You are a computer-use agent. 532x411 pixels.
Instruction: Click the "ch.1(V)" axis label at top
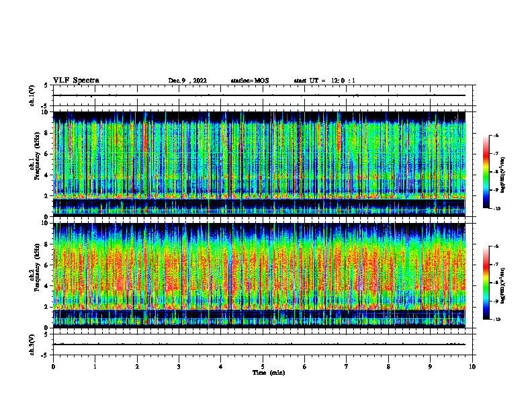32,95
